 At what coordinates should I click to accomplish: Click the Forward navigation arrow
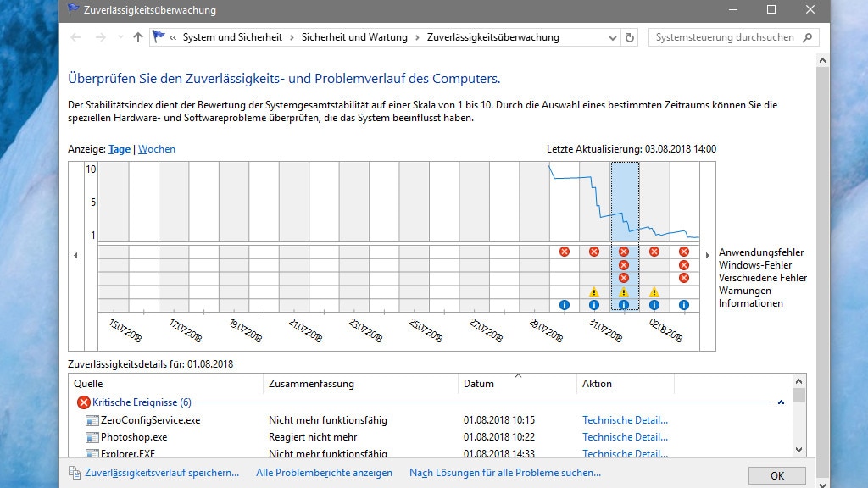click(x=100, y=37)
